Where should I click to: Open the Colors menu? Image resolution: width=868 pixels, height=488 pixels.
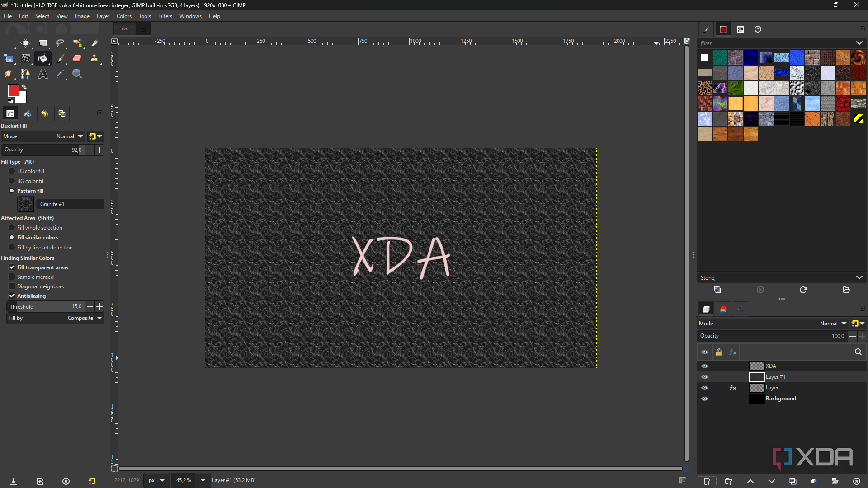124,16
